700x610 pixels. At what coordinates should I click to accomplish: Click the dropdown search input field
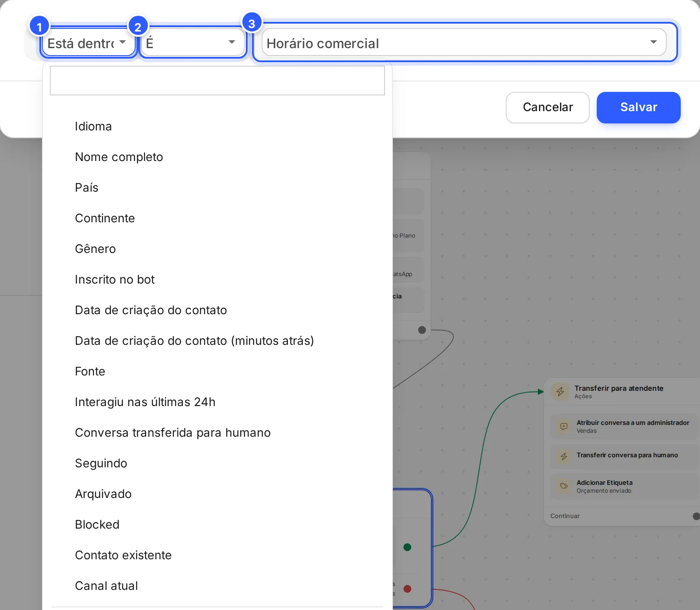click(x=217, y=81)
